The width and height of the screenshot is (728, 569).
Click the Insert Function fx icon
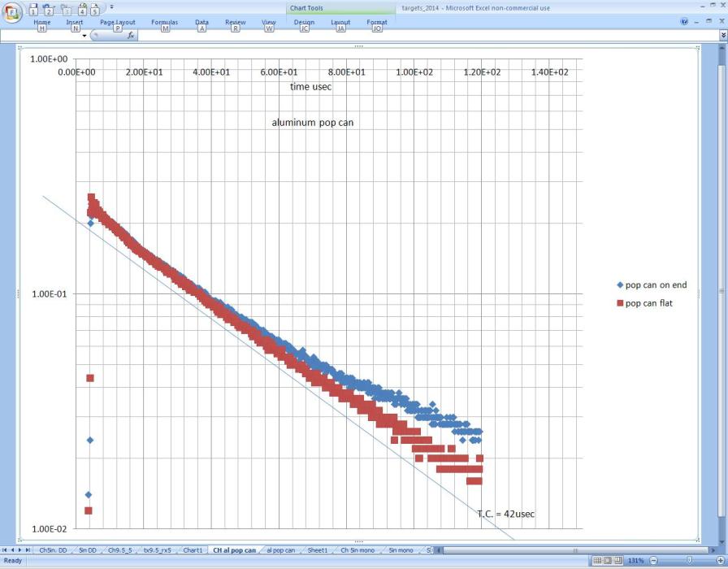point(131,35)
